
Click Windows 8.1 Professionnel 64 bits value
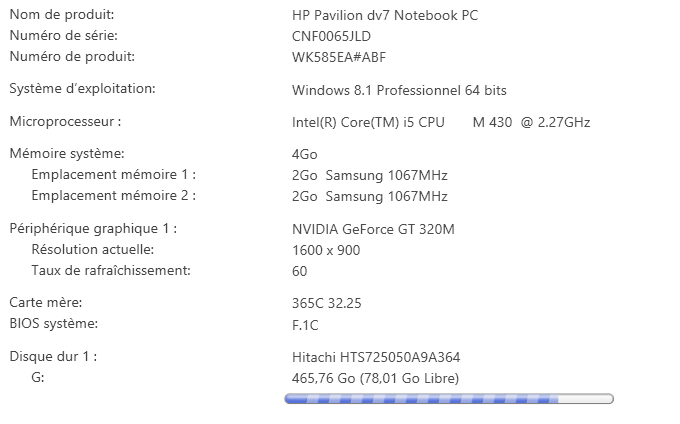coord(399,90)
